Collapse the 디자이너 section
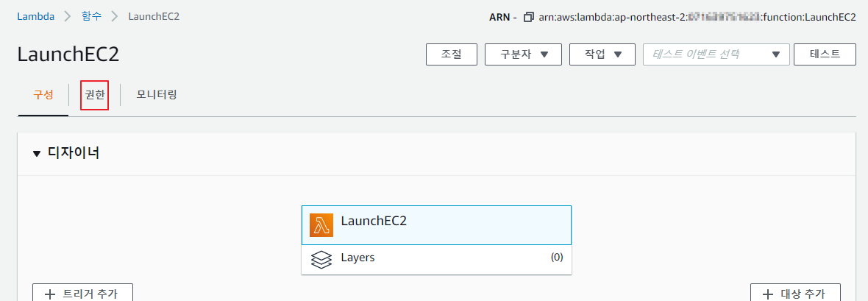The height and width of the screenshot is (301, 868). pos(37,154)
